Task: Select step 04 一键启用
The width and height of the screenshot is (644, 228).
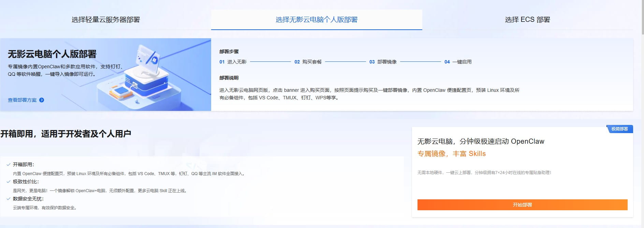Action: click(458, 62)
